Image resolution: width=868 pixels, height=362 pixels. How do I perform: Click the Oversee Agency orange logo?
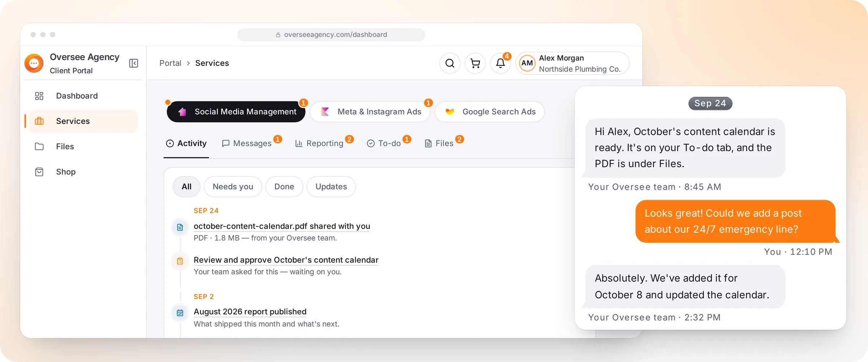[34, 63]
